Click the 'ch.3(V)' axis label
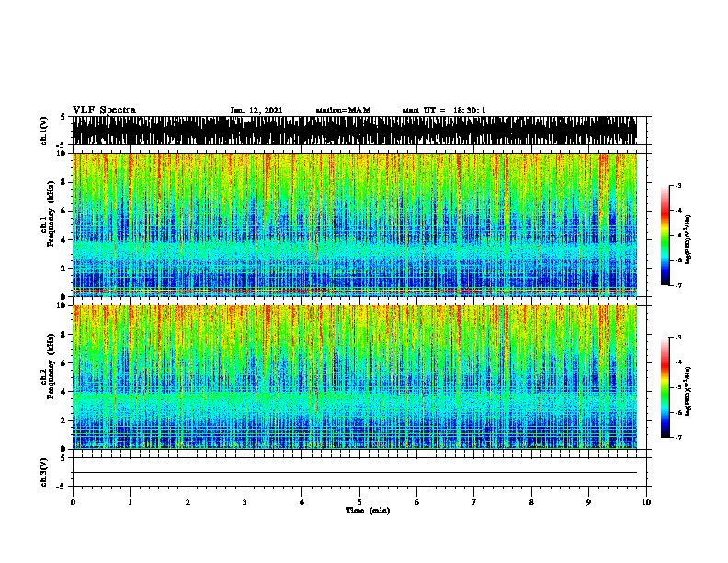728x563 pixels. (43, 472)
